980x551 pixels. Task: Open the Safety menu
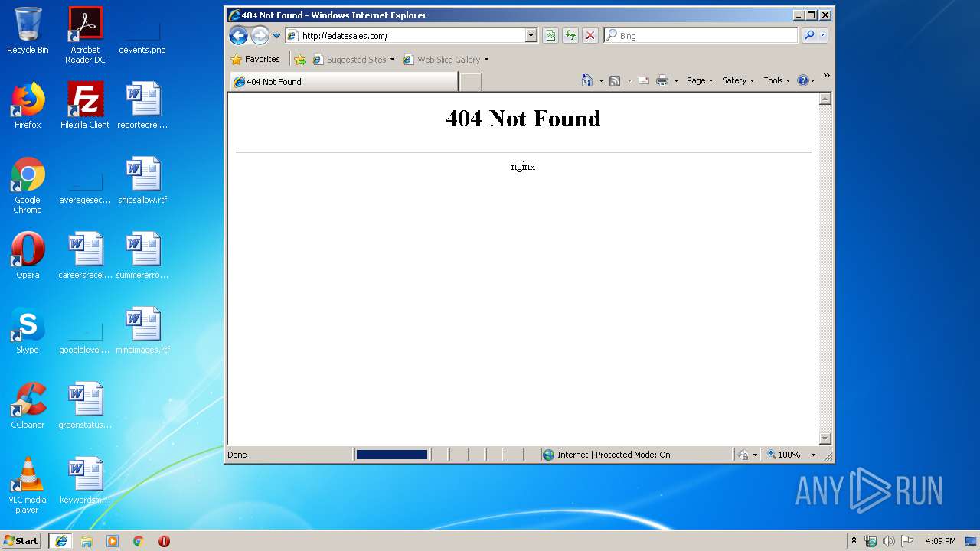click(x=738, y=80)
